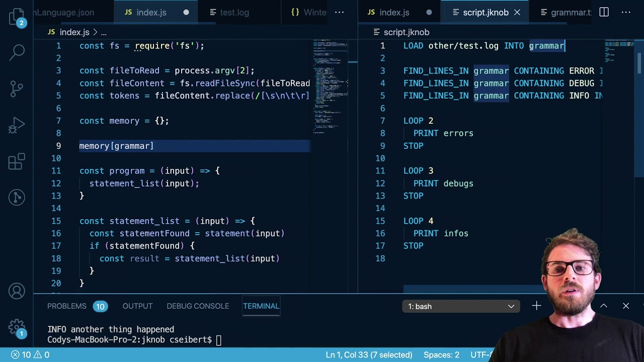The width and height of the screenshot is (644, 362).
Task: Open the GitLens icon in activity bar
Action: [x=17, y=197]
